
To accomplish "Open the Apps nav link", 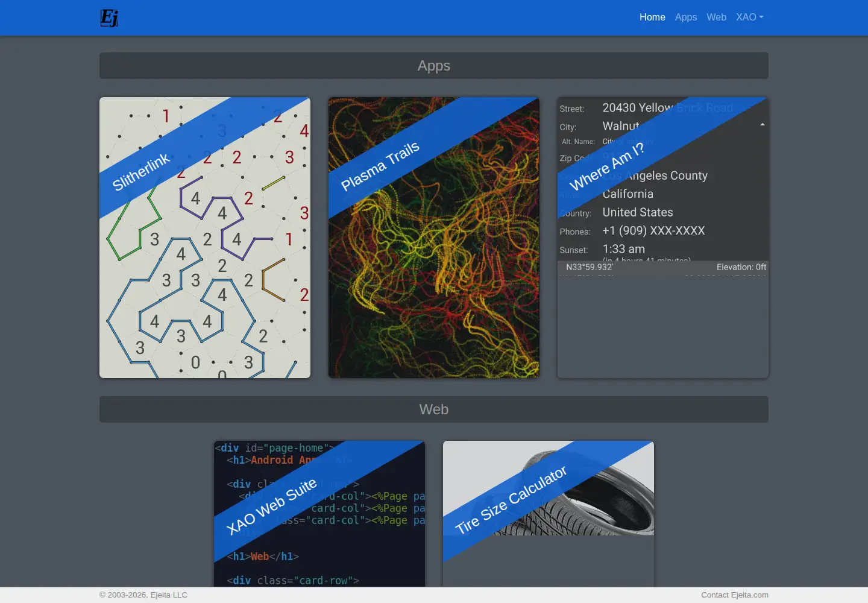I will pyautogui.click(x=686, y=17).
